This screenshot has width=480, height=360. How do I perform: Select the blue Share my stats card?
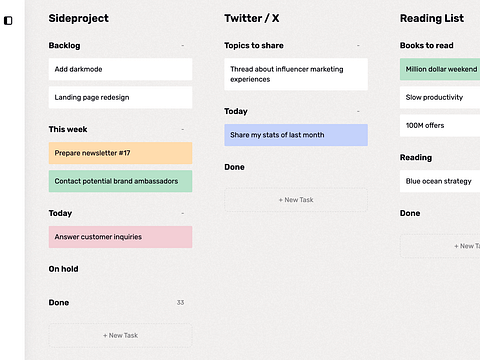tap(296, 135)
